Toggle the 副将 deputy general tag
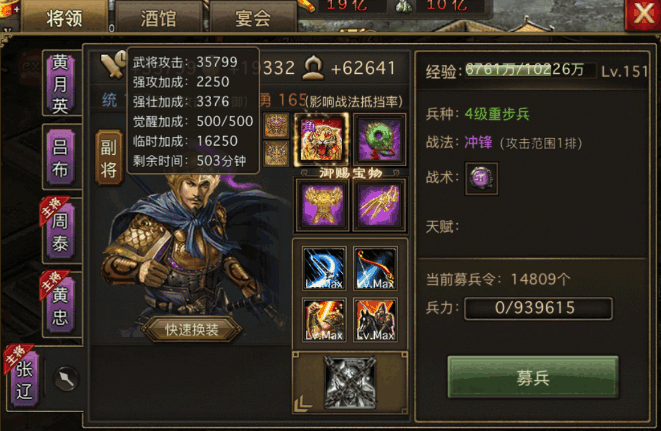The height and width of the screenshot is (431, 661). pos(109,158)
